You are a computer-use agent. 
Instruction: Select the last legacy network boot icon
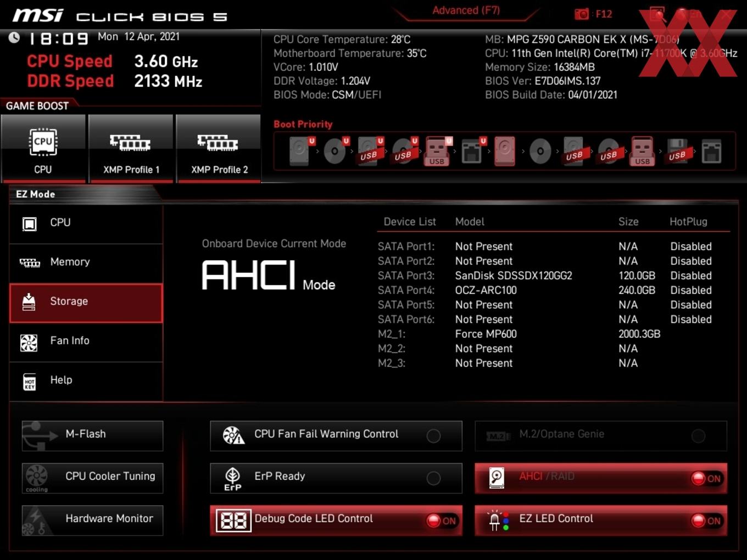pyautogui.click(x=711, y=152)
